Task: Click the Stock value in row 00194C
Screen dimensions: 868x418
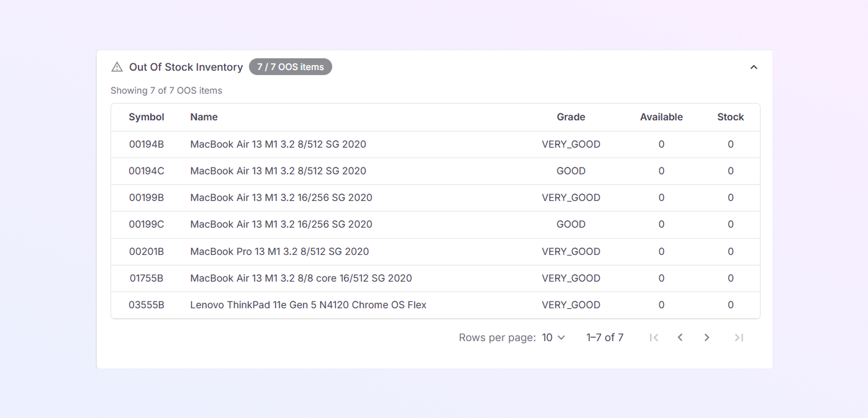Action: point(730,171)
